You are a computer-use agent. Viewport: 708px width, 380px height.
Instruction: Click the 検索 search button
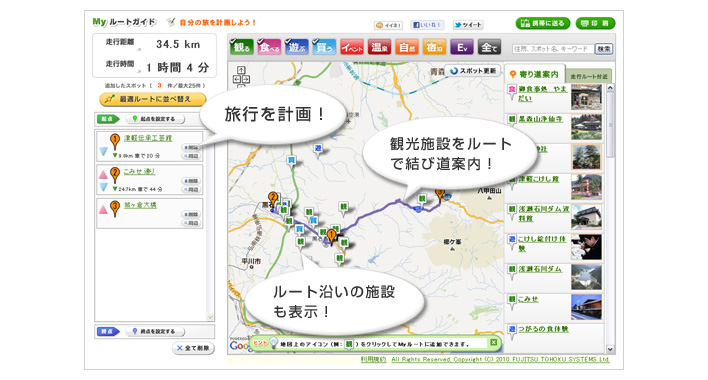pyautogui.click(x=604, y=49)
